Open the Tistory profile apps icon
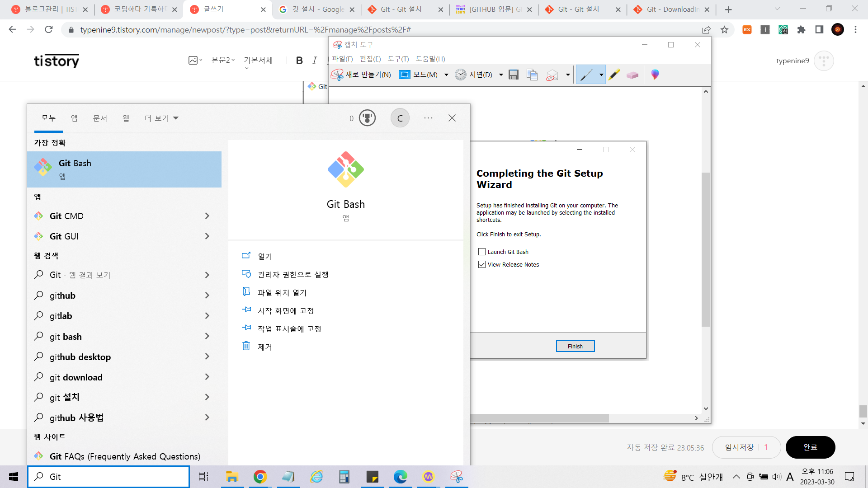 (x=824, y=61)
